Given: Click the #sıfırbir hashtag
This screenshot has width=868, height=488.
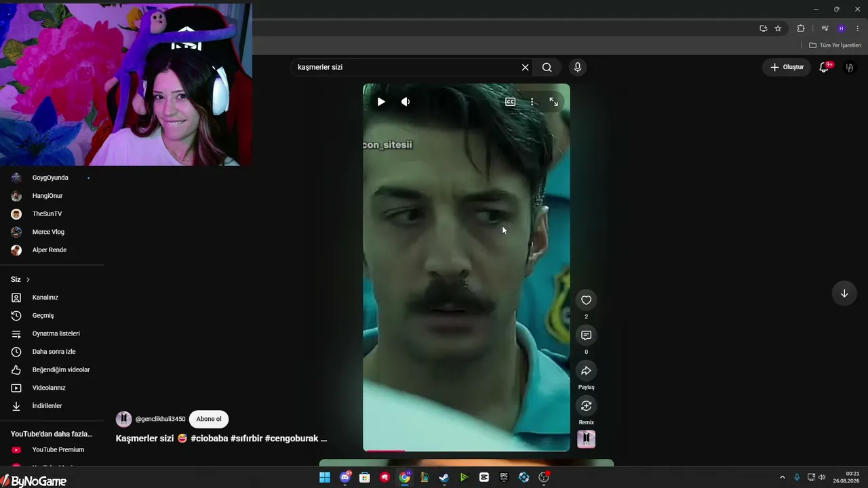Looking at the screenshot, I should 246,439.
